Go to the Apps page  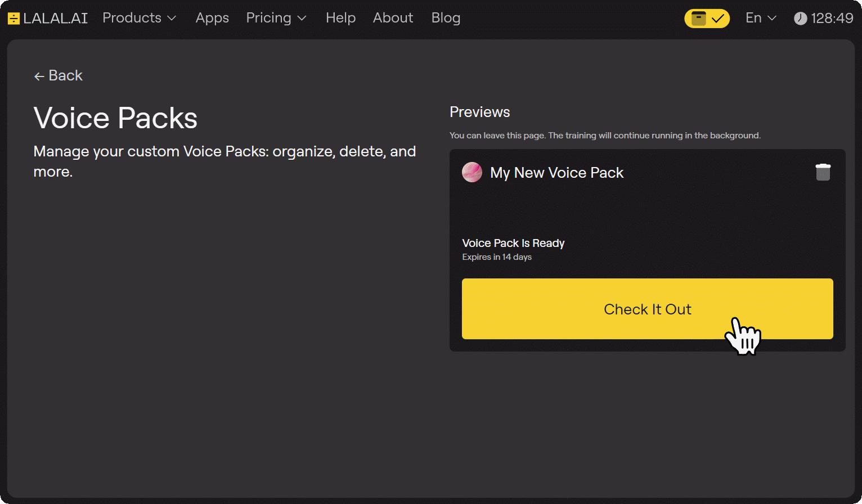tap(212, 18)
